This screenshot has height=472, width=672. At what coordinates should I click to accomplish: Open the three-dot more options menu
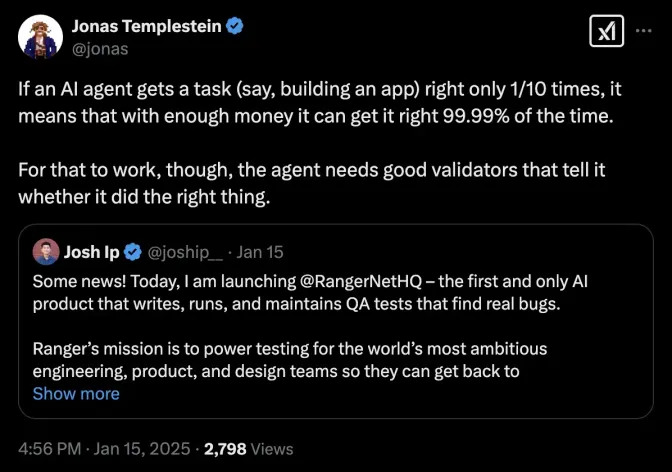644,32
